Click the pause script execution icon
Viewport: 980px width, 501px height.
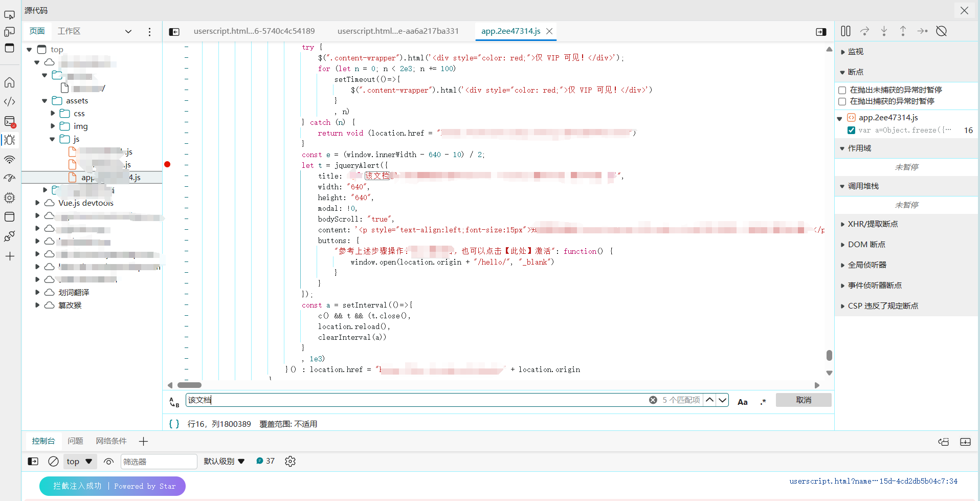(845, 31)
